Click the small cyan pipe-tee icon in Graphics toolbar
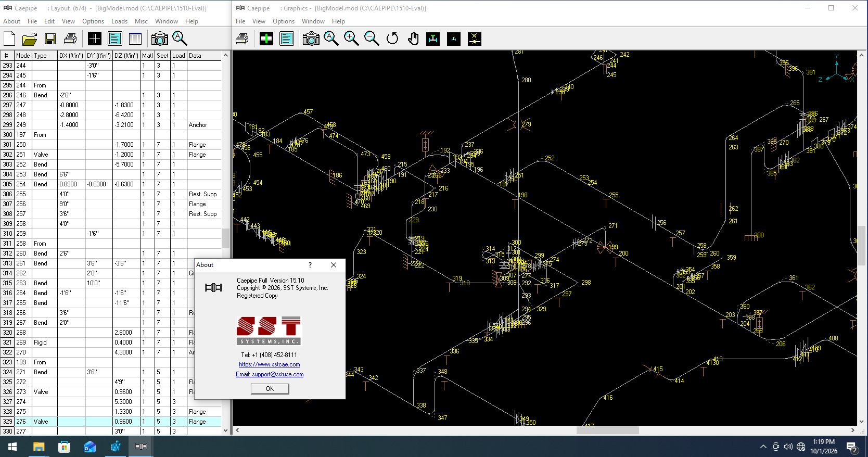 coord(454,39)
